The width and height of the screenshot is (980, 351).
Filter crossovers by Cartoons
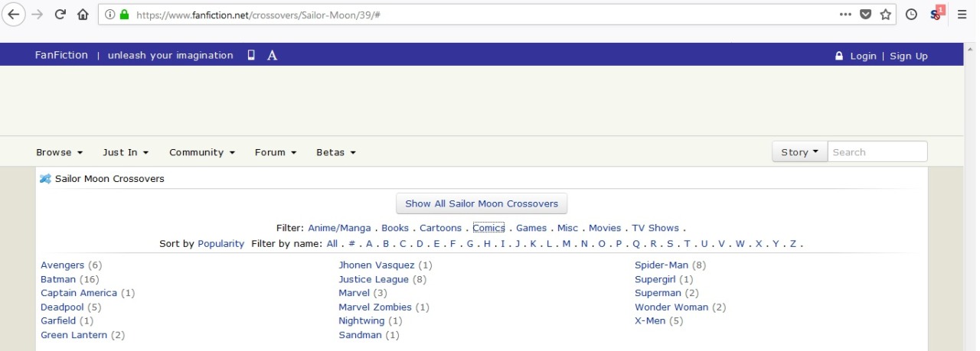440,228
